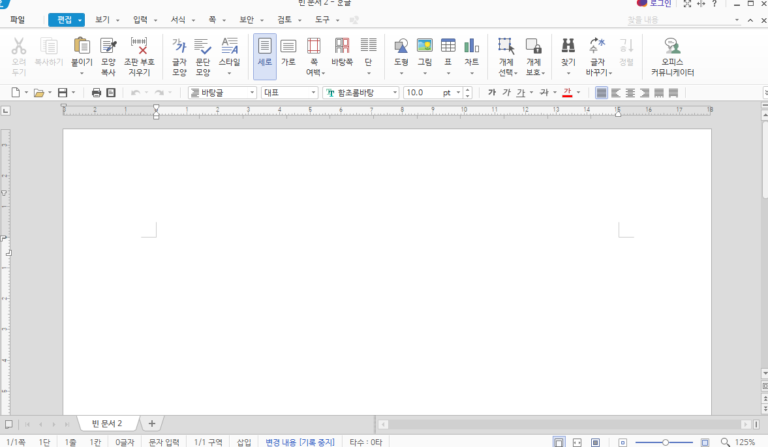
Task: Select 세로 portrait orientation
Action: click(x=264, y=56)
